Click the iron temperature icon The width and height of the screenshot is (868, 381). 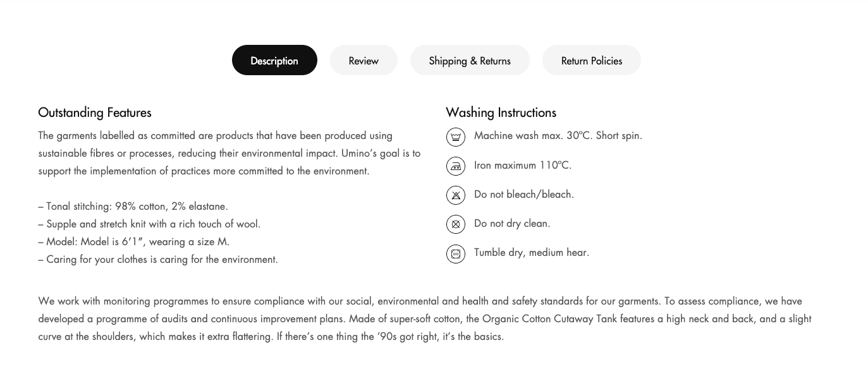(456, 166)
